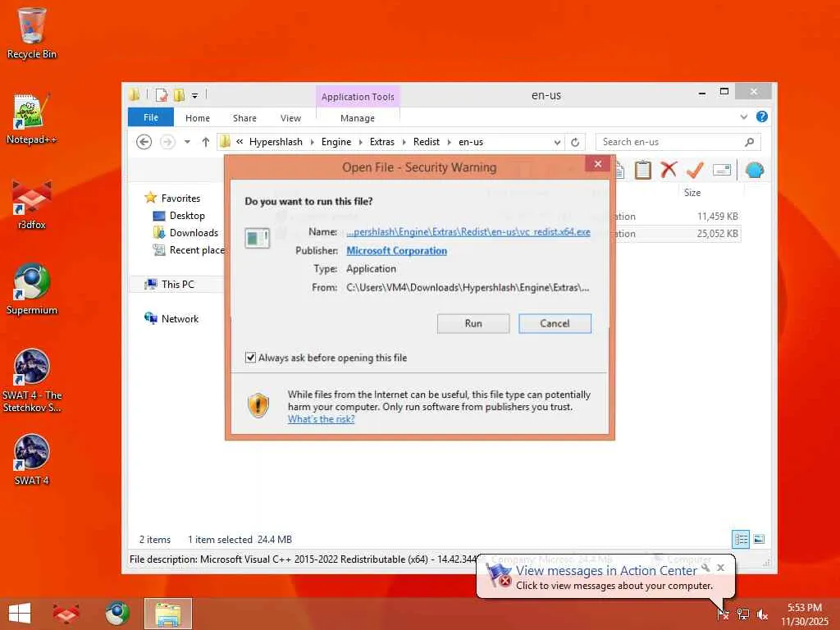Open the recent locations dropdown arrow
The image size is (840, 630).
tap(187, 142)
